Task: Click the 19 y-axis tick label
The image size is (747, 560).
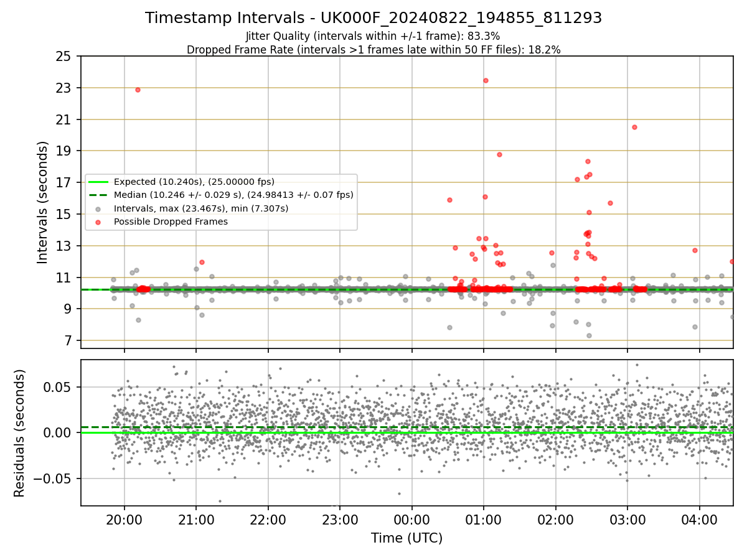Action: pyautogui.click(x=63, y=151)
